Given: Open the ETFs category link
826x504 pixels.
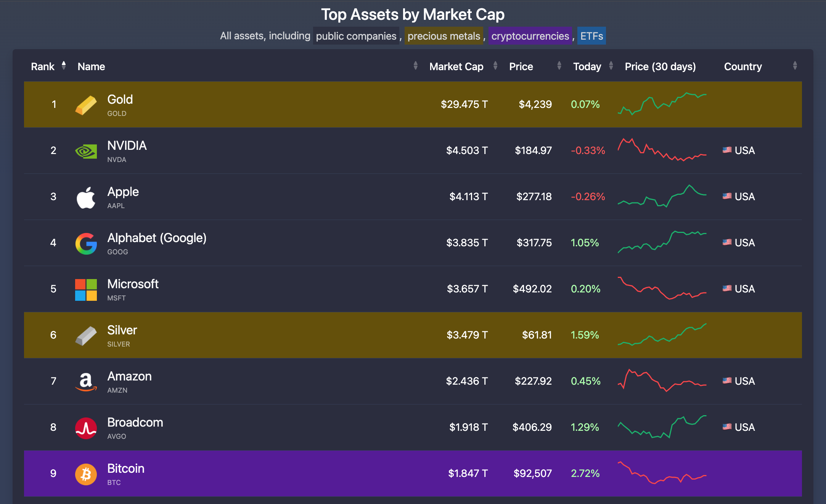Looking at the screenshot, I should tap(591, 36).
